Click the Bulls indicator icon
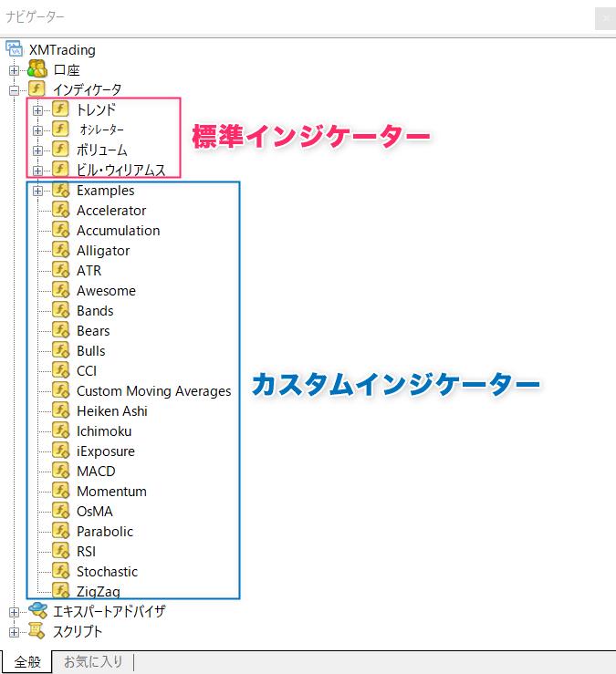Viewport: 616px width, 674px height. (60, 350)
